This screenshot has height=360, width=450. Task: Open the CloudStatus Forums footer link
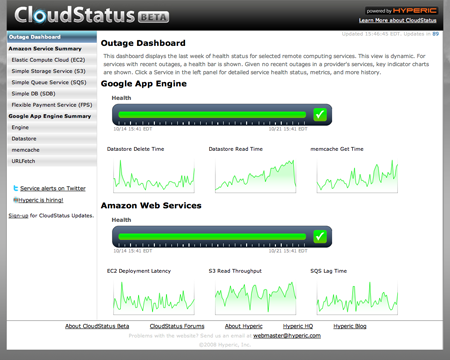click(177, 326)
